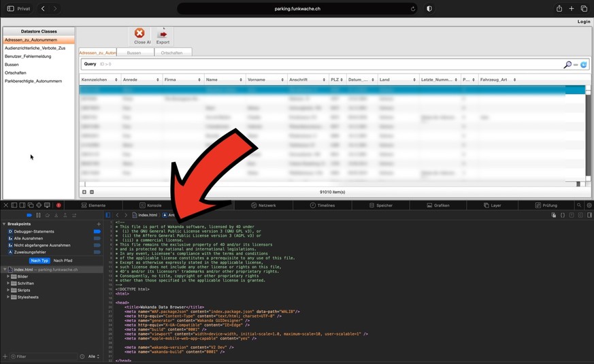Open the Alle filter dropdown
This screenshot has width=594, height=364.
point(94,357)
